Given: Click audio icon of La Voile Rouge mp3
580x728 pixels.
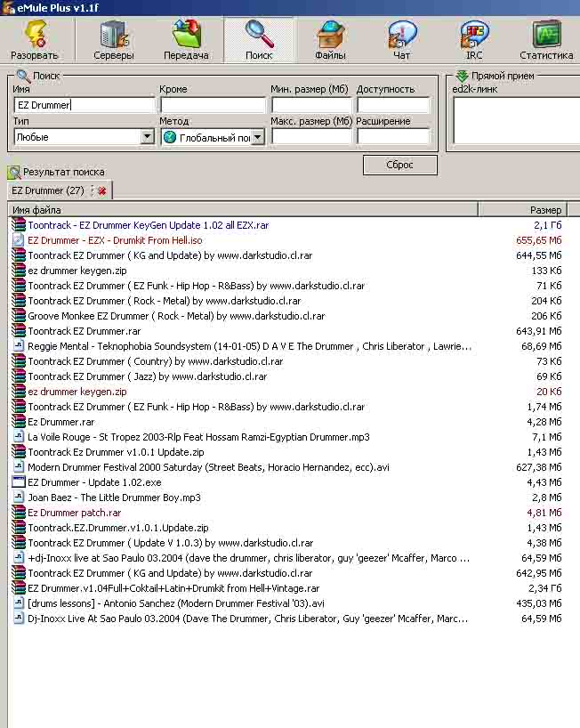Looking at the screenshot, I should pos(19,437).
